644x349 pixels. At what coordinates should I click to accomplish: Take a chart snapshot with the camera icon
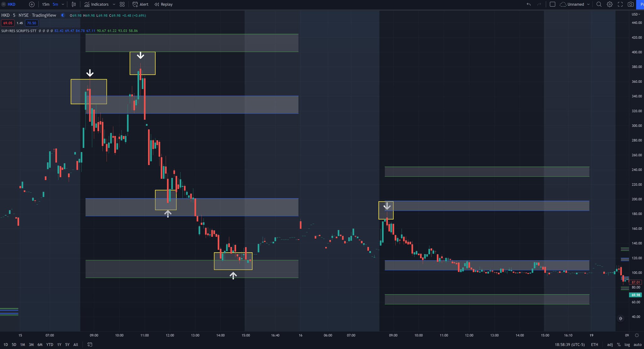pyautogui.click(x=631, y=4)
